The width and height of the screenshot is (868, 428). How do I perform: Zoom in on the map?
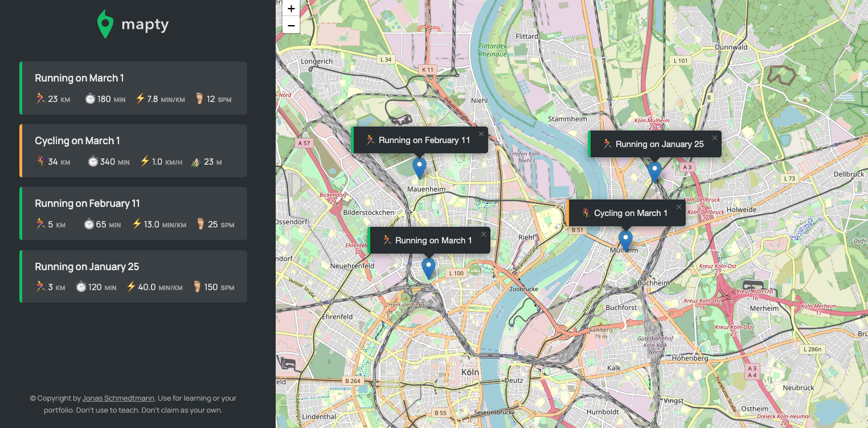tap(291, 9)
